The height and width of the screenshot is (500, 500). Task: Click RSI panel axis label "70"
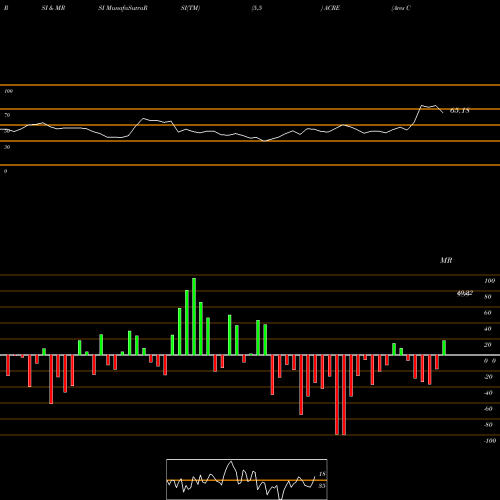(x=7, y=115)
